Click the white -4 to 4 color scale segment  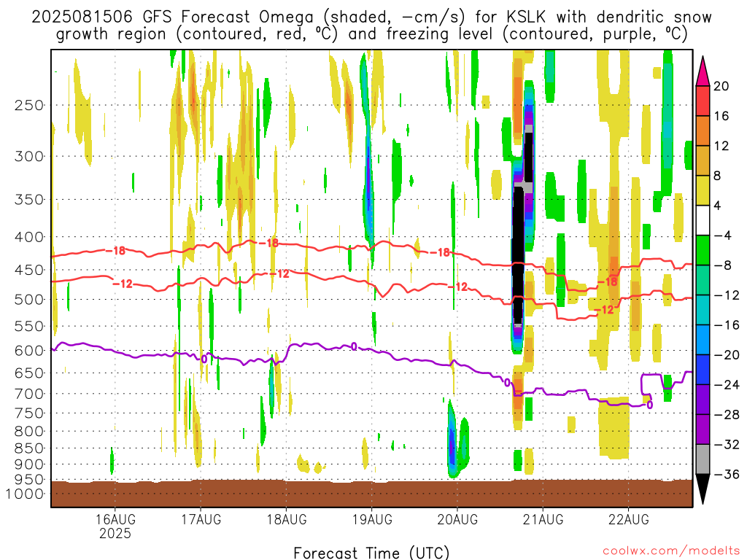(x=703, y=220)
